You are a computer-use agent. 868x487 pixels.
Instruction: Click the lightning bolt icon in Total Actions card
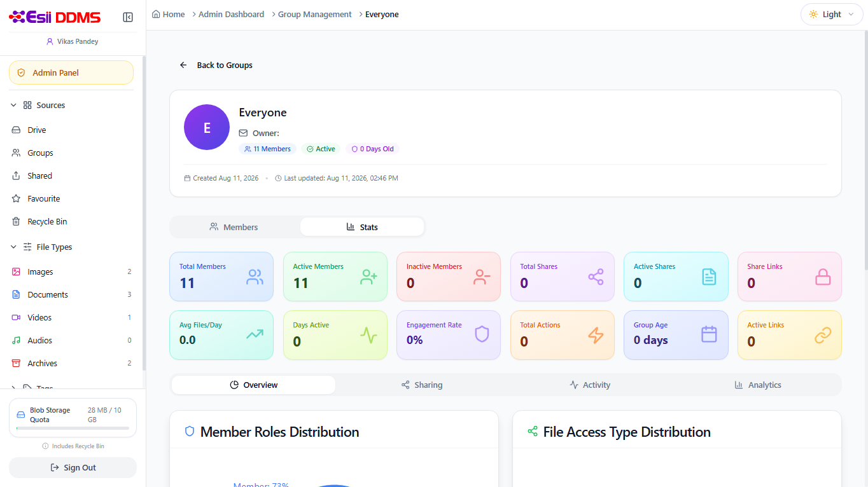[596, 334]
